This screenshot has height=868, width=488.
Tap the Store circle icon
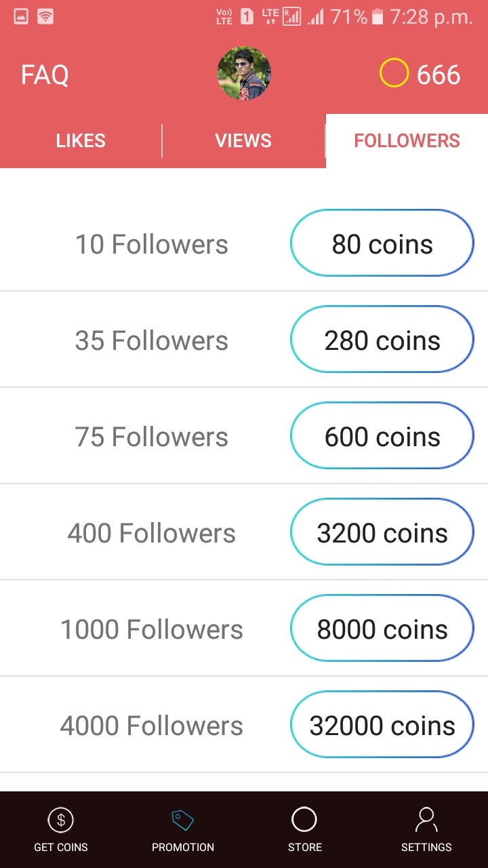[304, 820]
